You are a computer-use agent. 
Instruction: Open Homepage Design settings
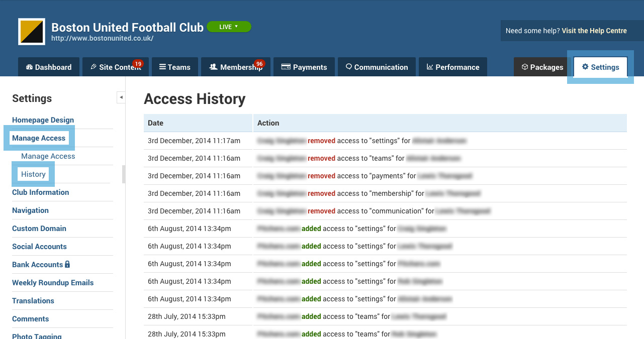(x=43, y=120)
